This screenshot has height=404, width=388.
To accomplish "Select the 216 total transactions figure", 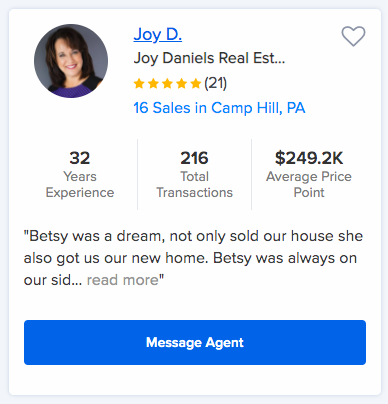I will pyautogui.click(x=194, y=158).
